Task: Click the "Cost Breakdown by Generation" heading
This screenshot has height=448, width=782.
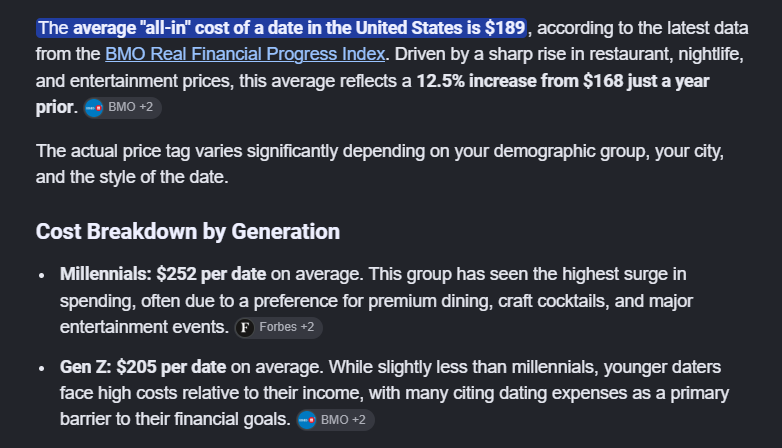Action: [188, 231]
